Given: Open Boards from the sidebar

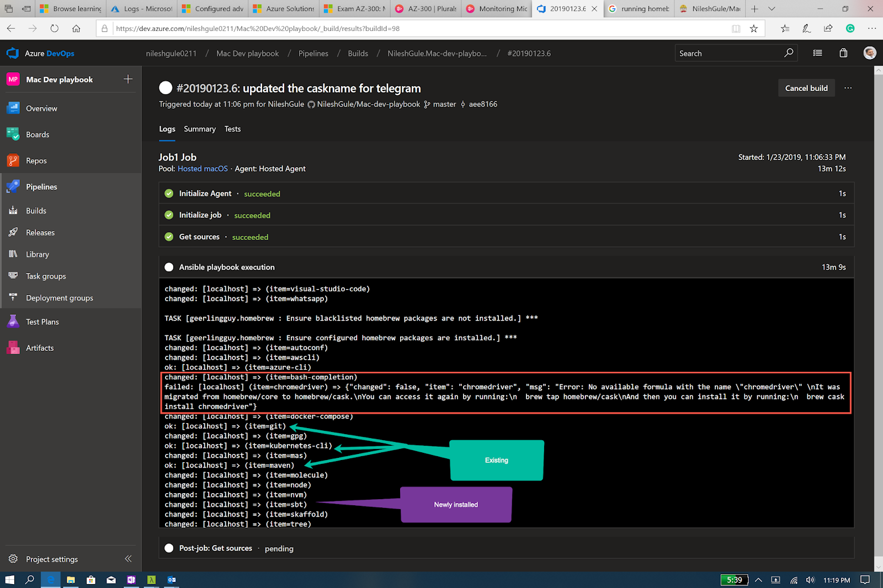Looking at the screenshot, I should pyautogui.click(x=37, y=134).
